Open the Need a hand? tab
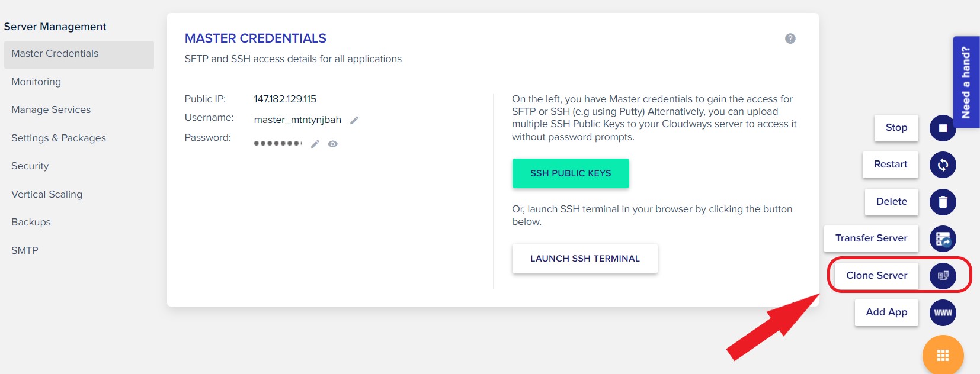 966,82
